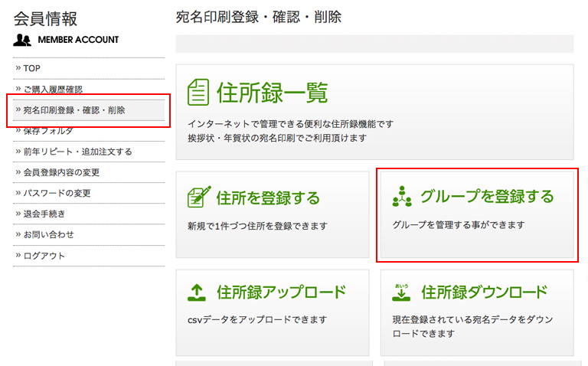
Task: Select 宛名印刷登録・確認・削除 sidebar item
Action: tap(73, 110)
